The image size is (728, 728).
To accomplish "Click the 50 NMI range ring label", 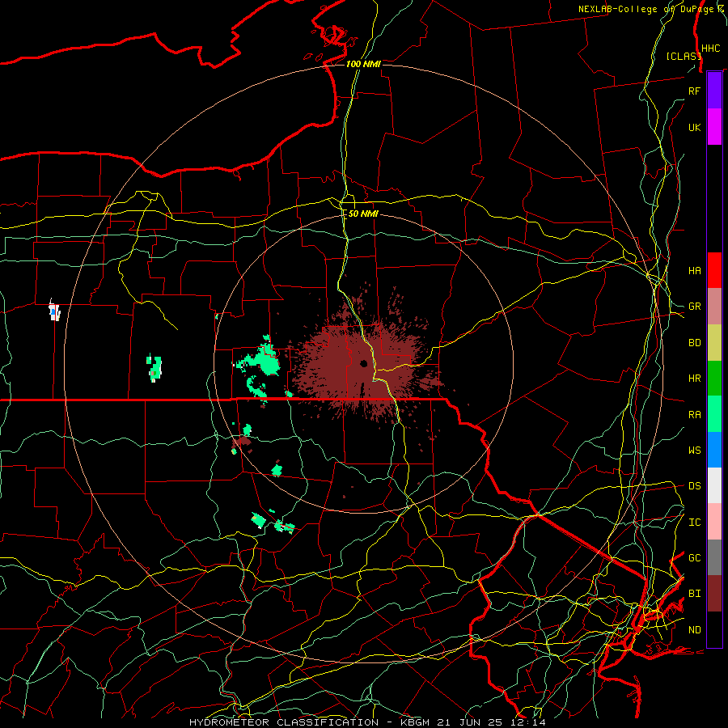I will [x=363, y=214].
